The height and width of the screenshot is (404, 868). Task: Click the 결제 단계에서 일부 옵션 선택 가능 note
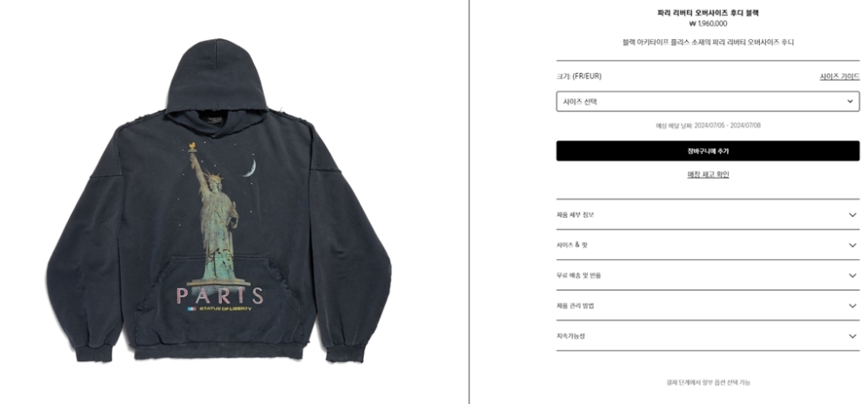[x=708, y=382]
